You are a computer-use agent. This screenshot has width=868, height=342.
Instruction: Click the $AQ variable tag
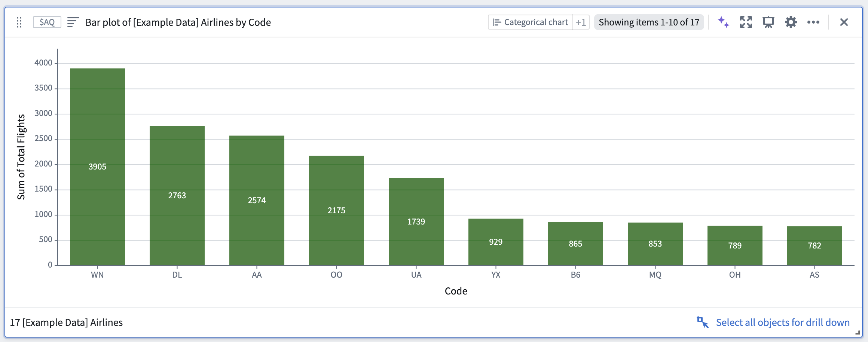point(47,22)
